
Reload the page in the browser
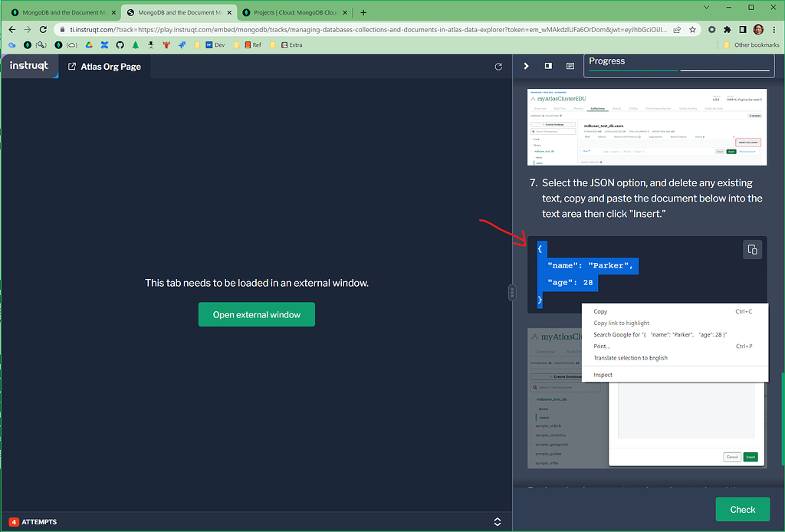[45, 30]
